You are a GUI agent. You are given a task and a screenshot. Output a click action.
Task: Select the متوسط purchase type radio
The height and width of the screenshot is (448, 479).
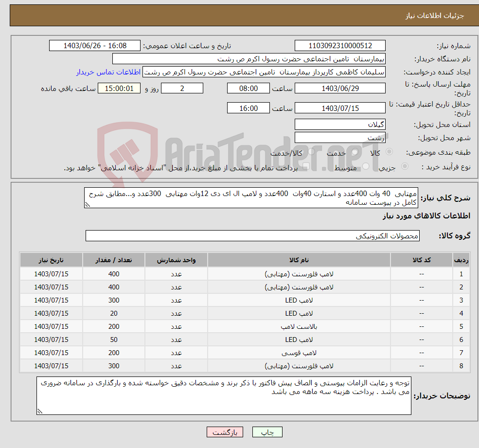tap(366, 166)
